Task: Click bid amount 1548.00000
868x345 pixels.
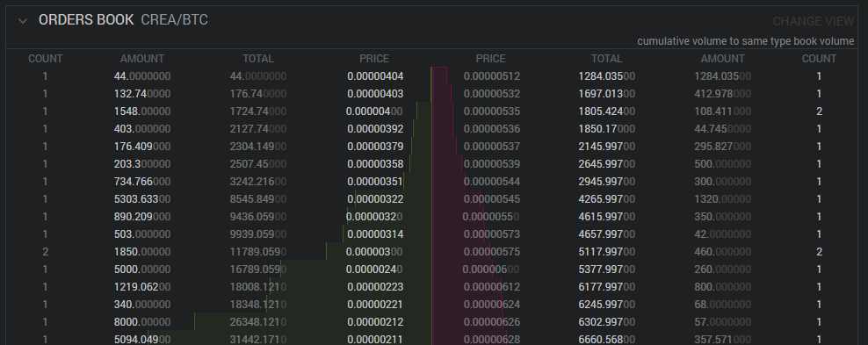Action: 142,111
